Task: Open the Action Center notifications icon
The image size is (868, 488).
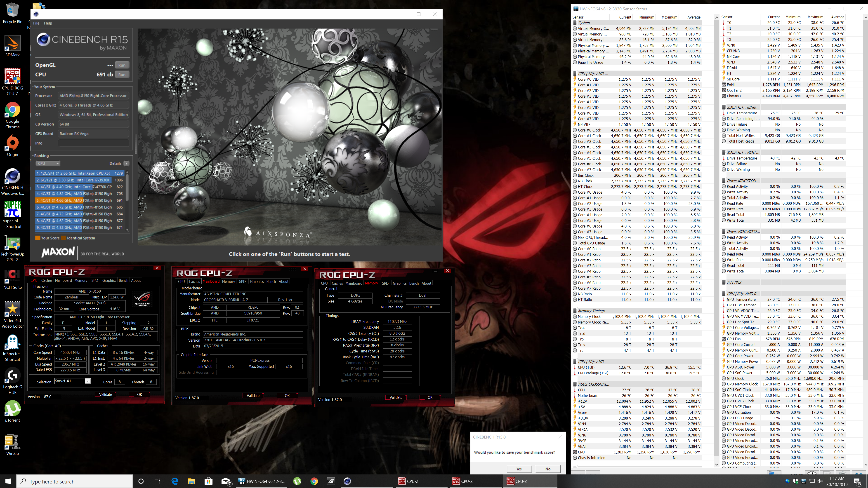Action: pyautogui.click(x=858, y=482)
